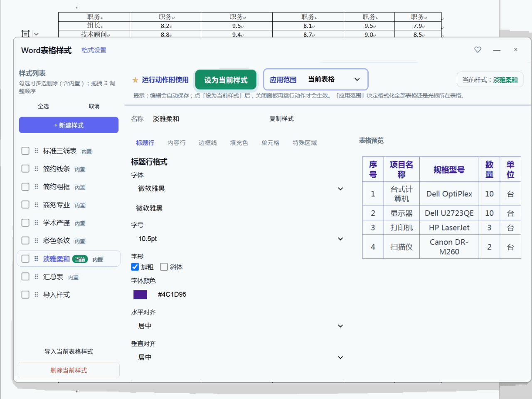
Task: Click 导入当前表格样式
Action: click(x=69, y=352)
